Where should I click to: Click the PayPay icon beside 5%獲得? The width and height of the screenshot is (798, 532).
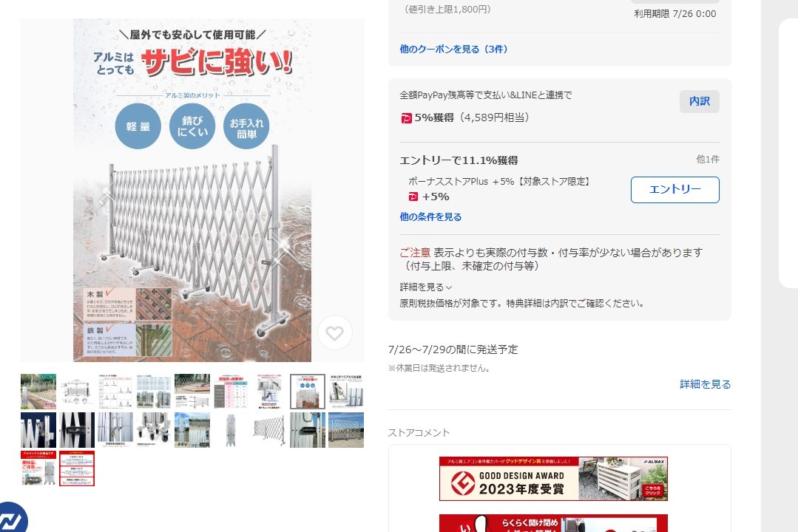click(x=406, y=118)
